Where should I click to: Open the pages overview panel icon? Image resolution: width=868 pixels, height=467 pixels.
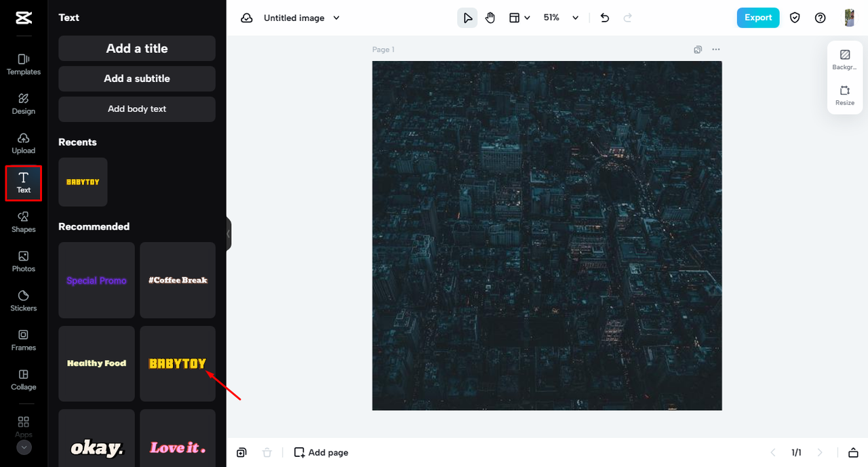(853, 452)
